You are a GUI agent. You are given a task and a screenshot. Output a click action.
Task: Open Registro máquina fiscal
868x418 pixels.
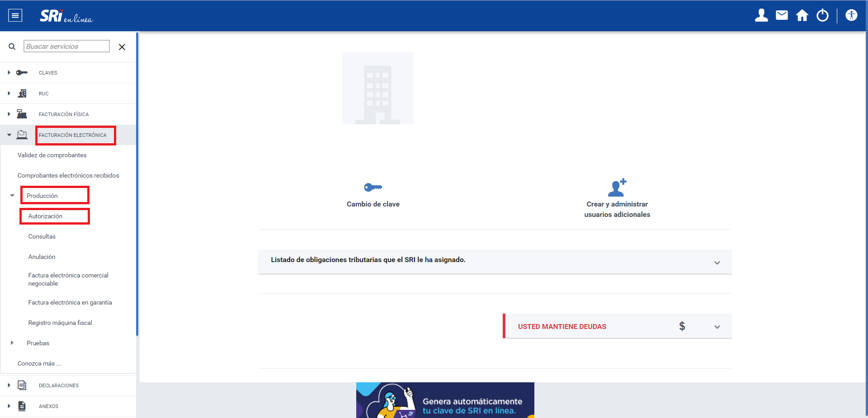(60, 323)
